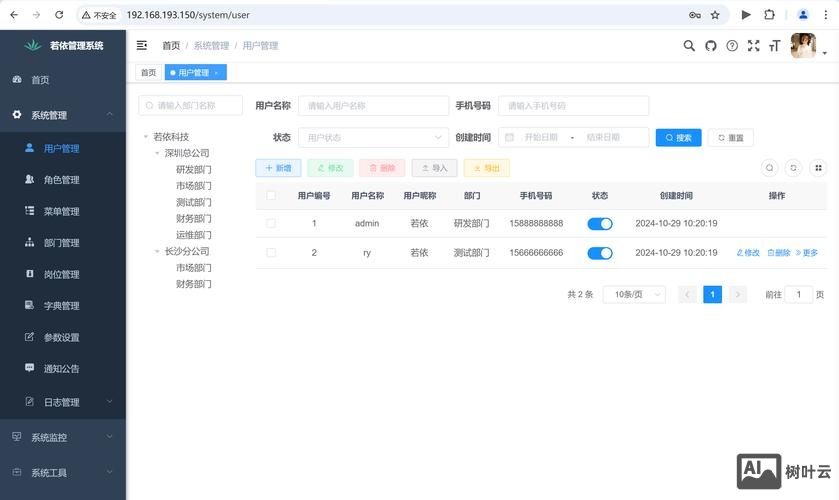Switch to the 首页 tab
839x500 pixels.
[x=148, y=72]
